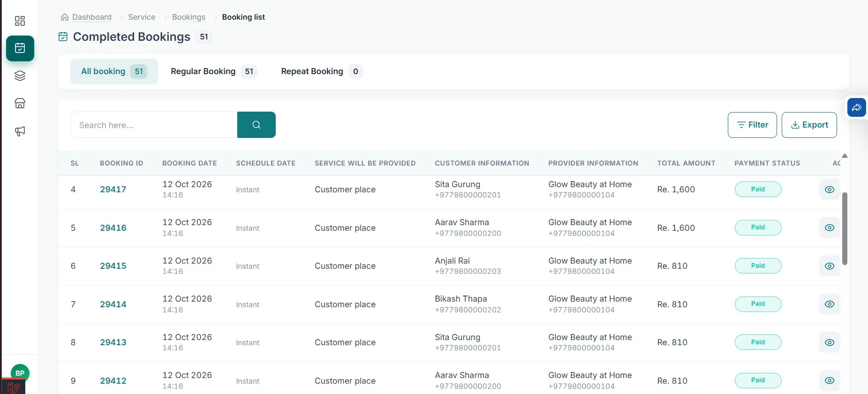Click the Search here input field

[x=154, y=125]
